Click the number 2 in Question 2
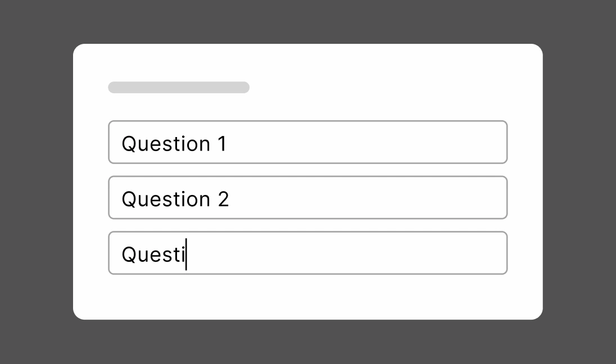 click(223, 199)
